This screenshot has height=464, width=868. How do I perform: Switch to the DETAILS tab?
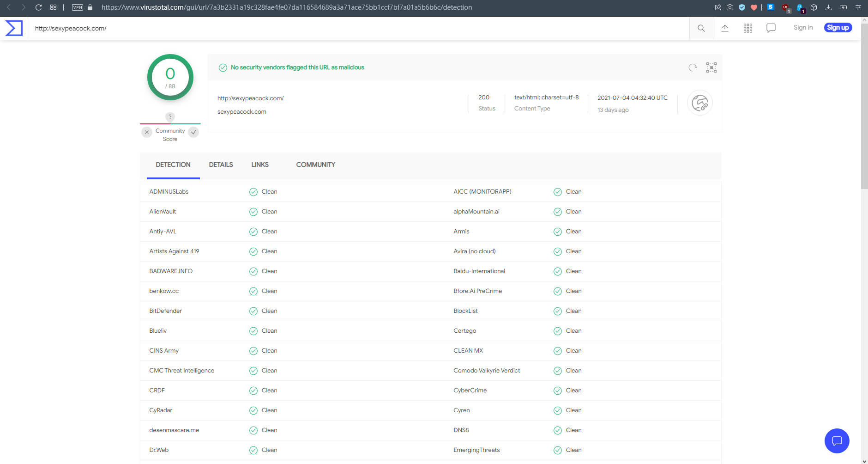click(x=221, y=165)
